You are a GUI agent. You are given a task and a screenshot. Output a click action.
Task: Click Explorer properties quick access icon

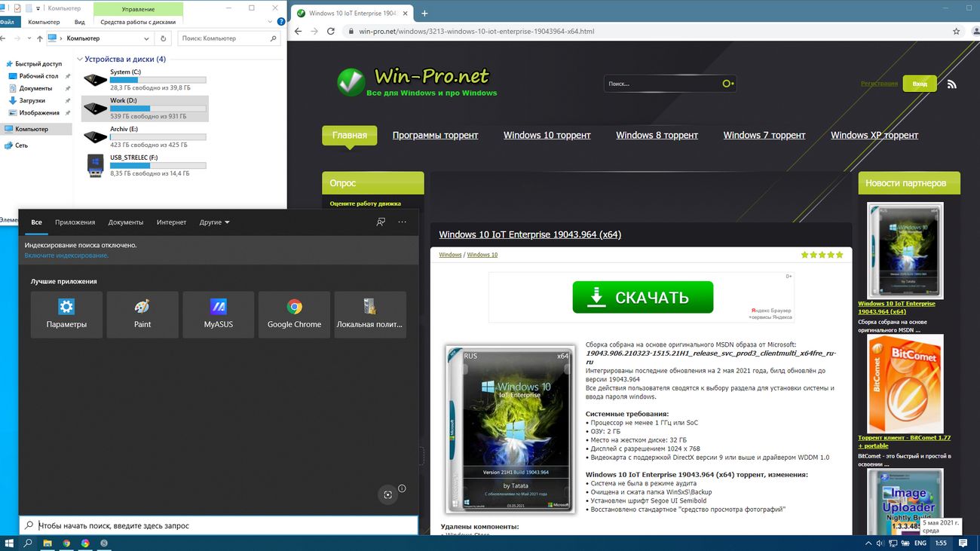[17, 8]
